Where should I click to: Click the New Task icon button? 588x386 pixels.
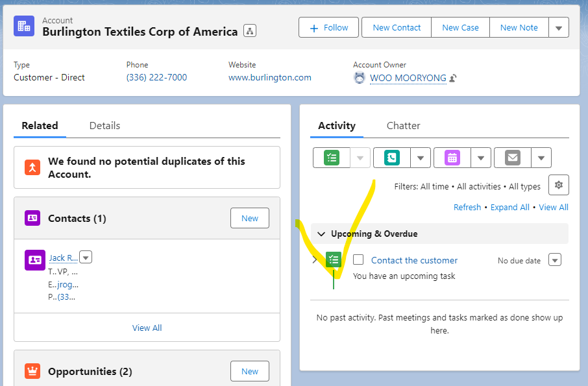point(332,158)
